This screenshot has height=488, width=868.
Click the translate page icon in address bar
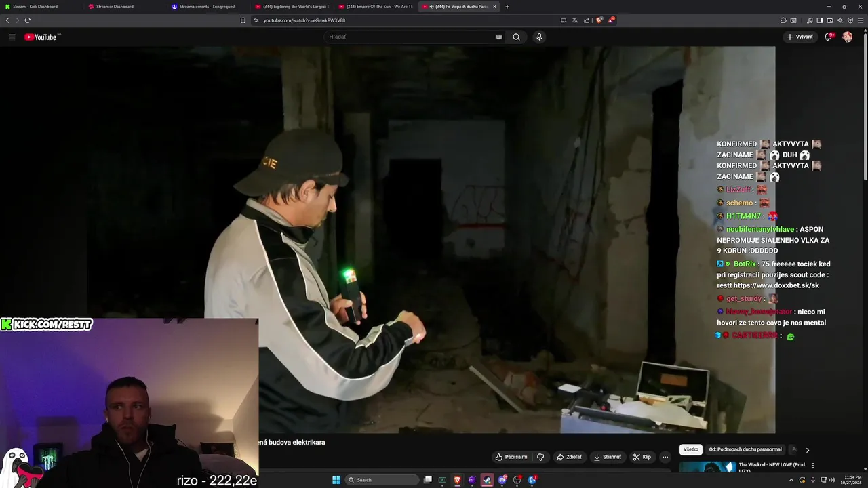pos(575,20)
